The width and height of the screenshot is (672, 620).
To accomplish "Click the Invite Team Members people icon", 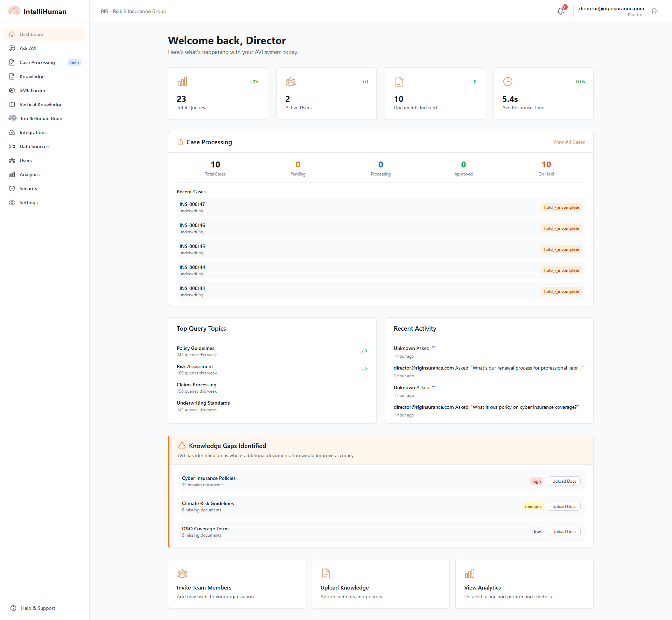I will (182, 573).
